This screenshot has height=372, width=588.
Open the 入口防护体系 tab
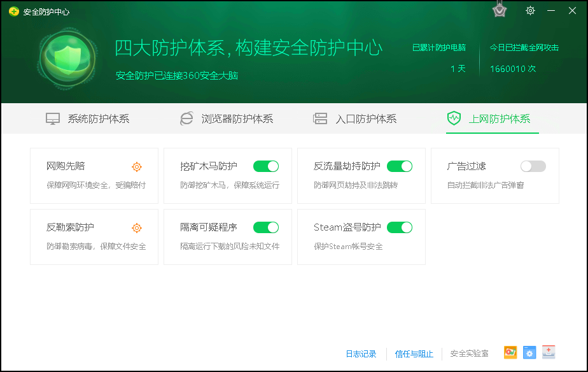coord(356,118)
